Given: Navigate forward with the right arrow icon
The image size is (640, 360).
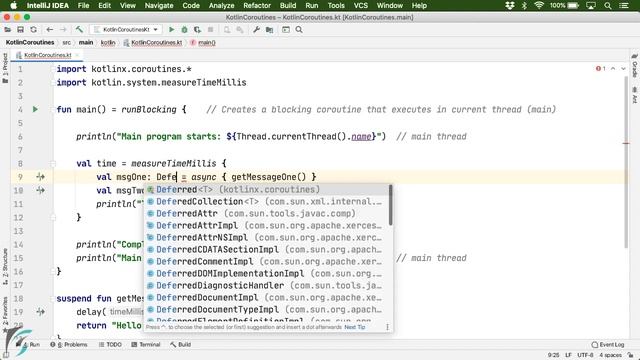Looking at the screenshot, I should pos(63,29).
